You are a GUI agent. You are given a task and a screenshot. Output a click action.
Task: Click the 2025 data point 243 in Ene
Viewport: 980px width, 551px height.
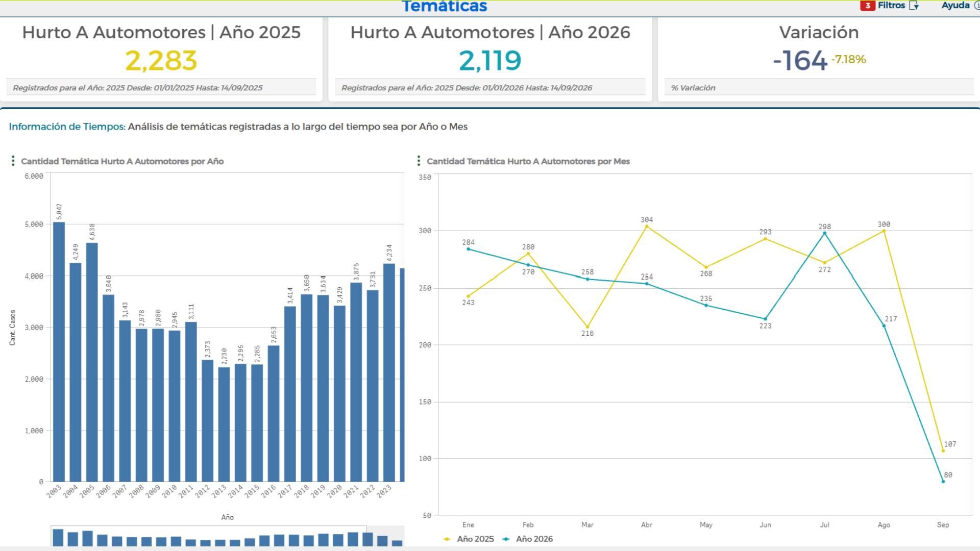(468, 296)
